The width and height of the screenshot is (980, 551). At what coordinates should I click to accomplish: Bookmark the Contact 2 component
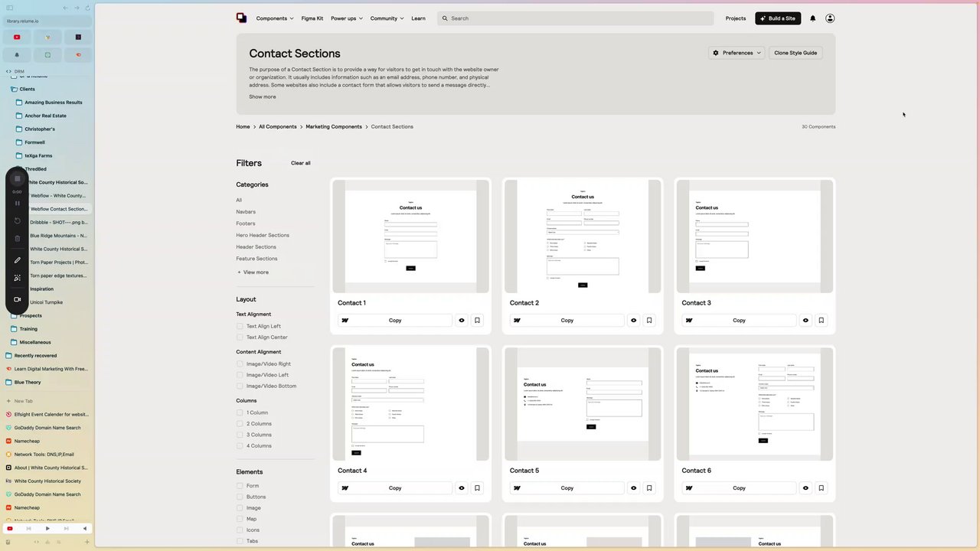649,321
